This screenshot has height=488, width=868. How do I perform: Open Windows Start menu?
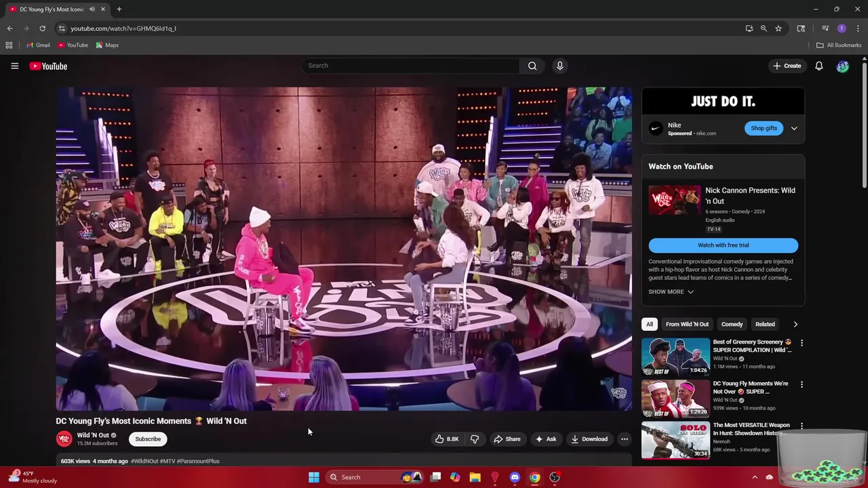click(313, 477)
